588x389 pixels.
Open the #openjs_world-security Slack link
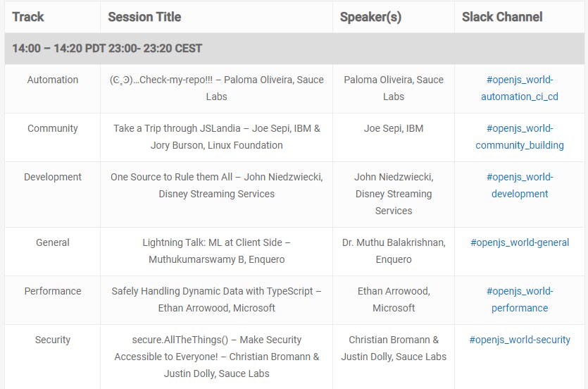coord(520,340)
